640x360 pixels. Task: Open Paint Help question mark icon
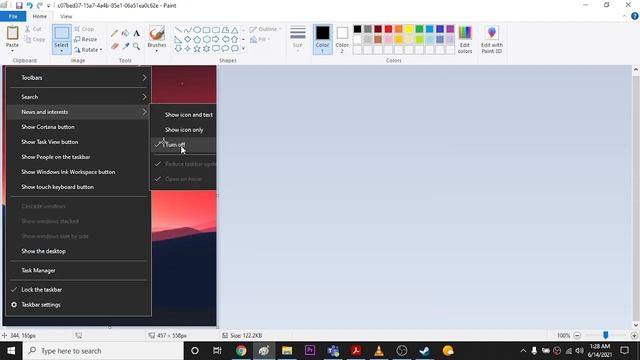(635, 16)
